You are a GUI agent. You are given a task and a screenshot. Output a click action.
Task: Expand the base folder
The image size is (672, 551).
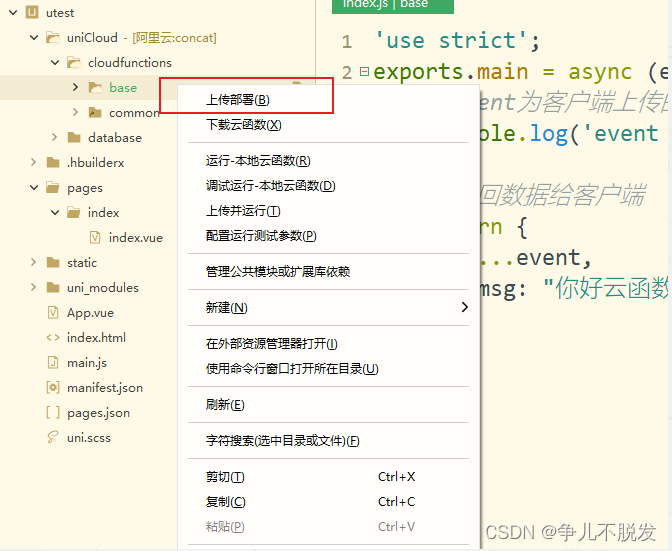click(x=75, y=87)
